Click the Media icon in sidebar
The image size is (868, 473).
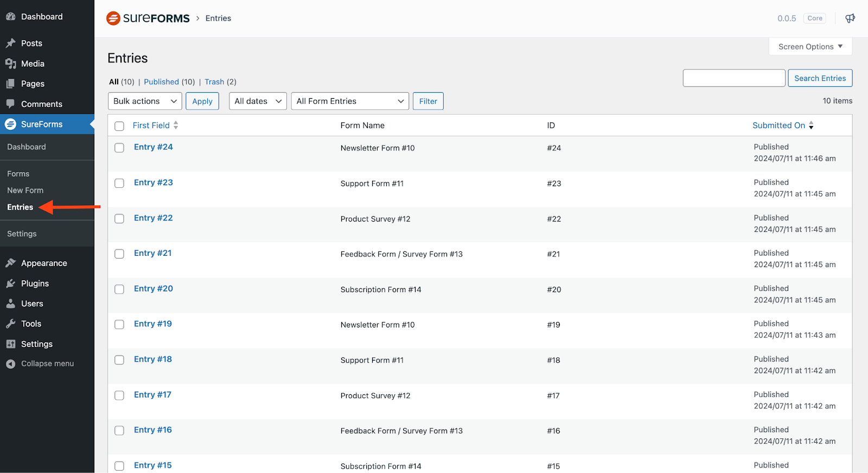coord(10,64)
